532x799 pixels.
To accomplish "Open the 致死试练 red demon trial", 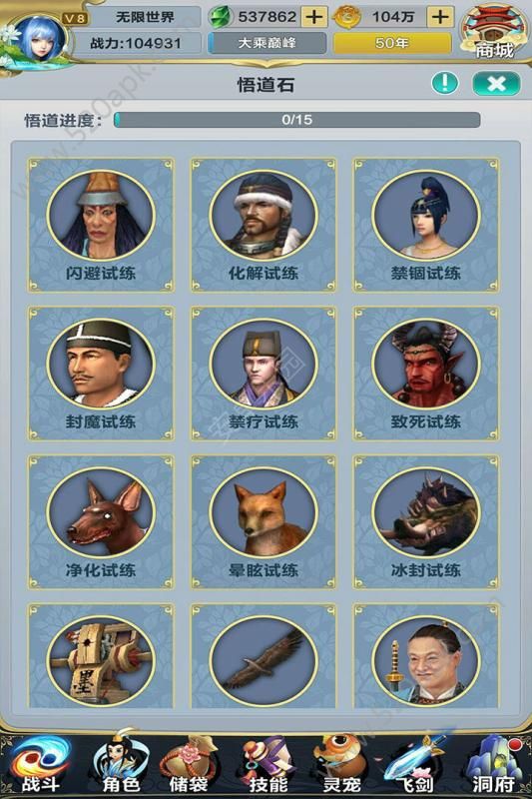I will [426, 374].
